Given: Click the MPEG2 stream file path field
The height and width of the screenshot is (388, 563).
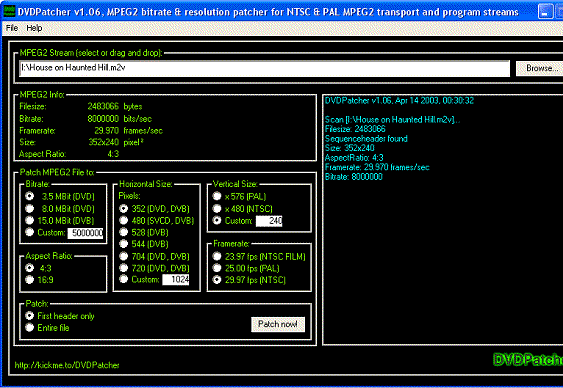Looking at the screenshot, I should (265, 68).
